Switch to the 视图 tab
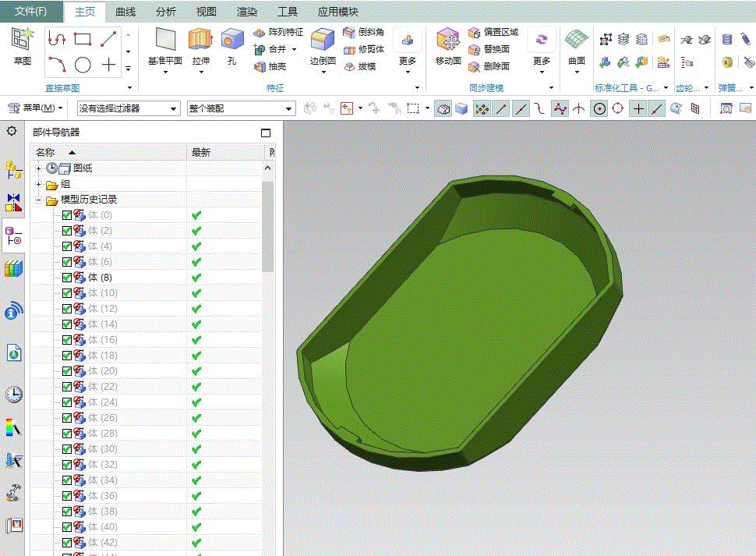 pos(207,12)
